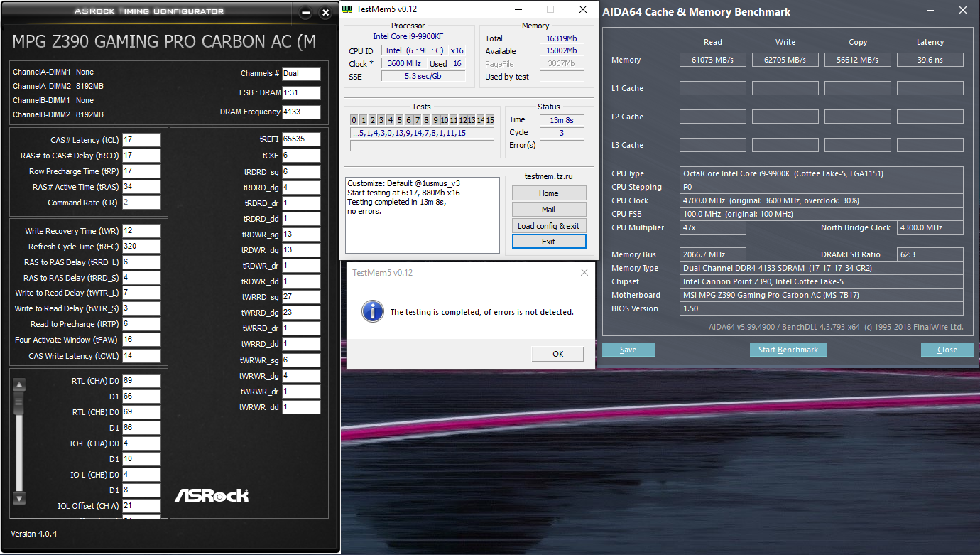Click Save in the AIDA64 benchmark window
This screenshot has width=980, height=555.
[x=628, y=350]
